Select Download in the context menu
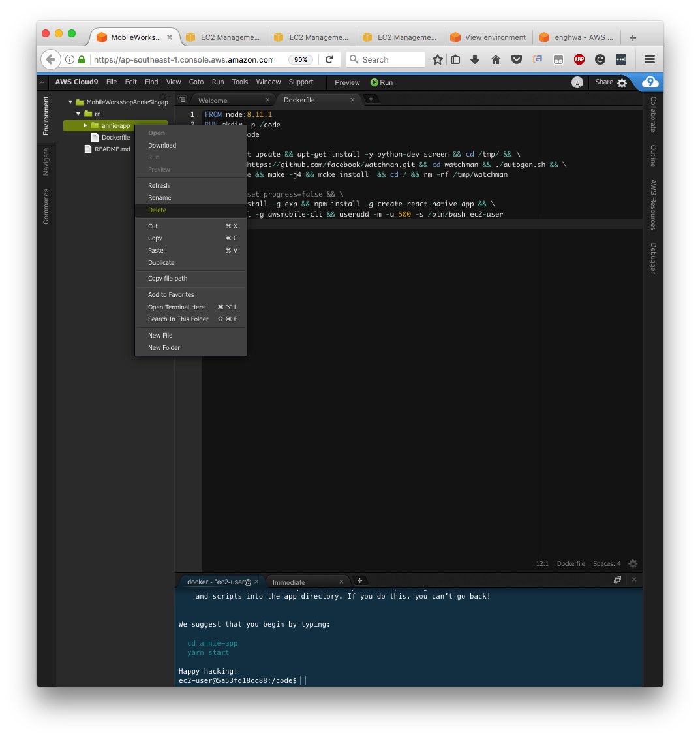 click(190, 146)
